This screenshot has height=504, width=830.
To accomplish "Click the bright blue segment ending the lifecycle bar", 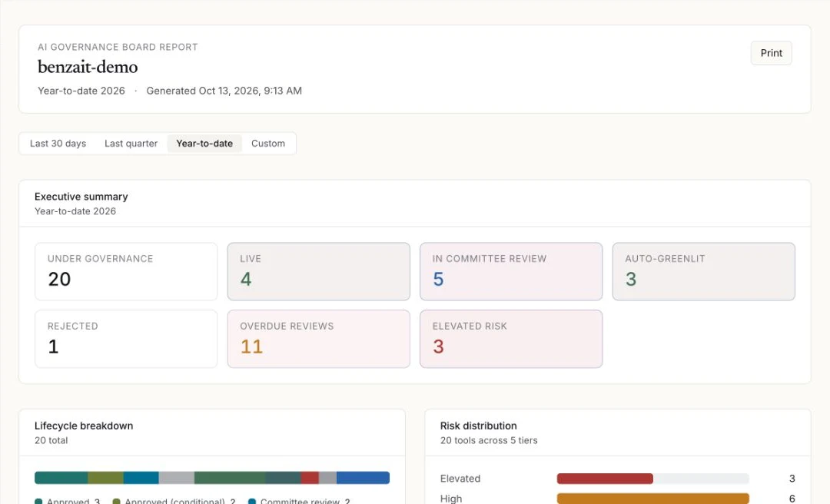I will click(x=363, y=478).
